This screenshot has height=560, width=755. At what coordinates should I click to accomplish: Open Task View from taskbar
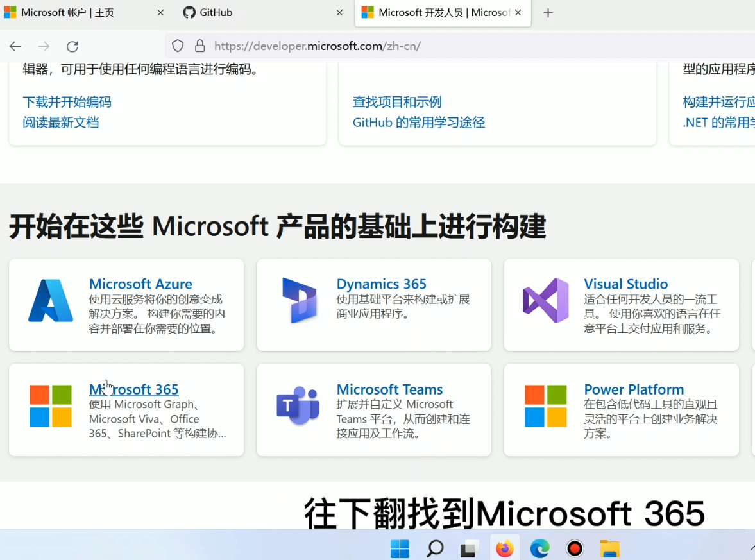click(x=470, y=548)
